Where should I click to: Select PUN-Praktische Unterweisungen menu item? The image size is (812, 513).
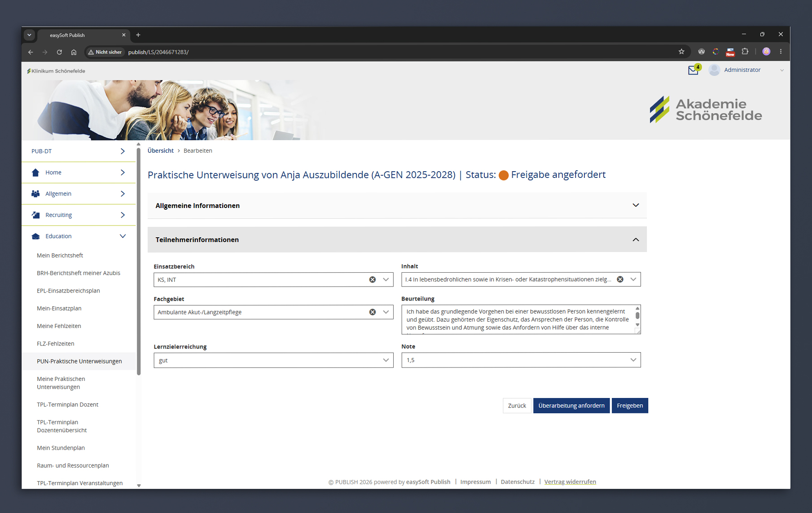79,361
